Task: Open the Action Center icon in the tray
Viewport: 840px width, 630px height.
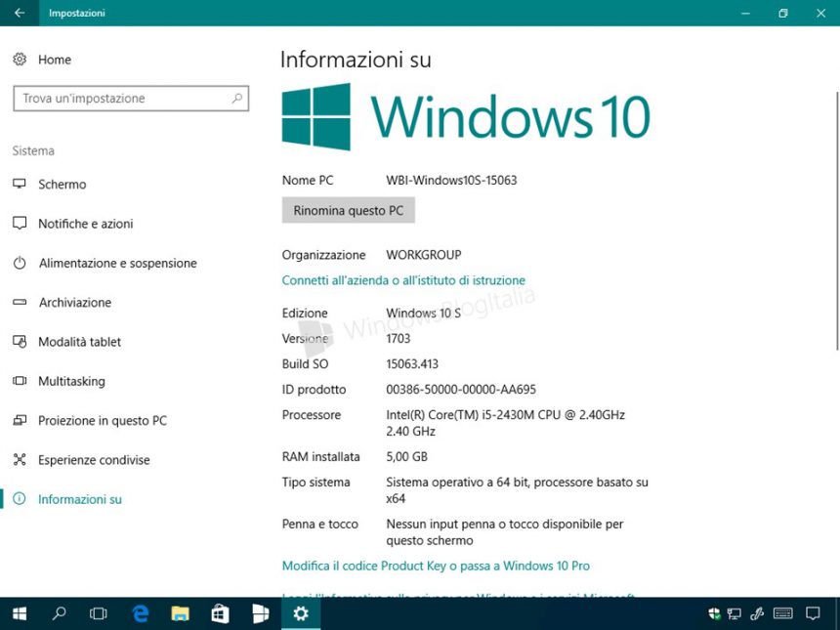Action: click(813, 613)
